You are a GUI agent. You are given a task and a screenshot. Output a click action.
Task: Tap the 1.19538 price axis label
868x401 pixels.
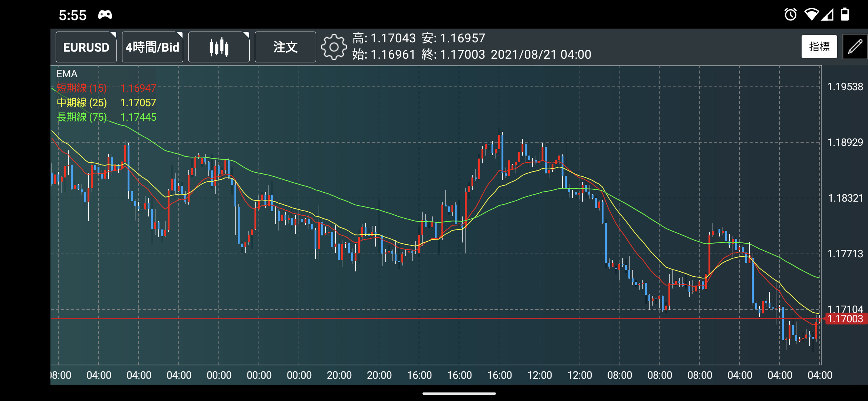pyautogui.click(x=845, y=87)
